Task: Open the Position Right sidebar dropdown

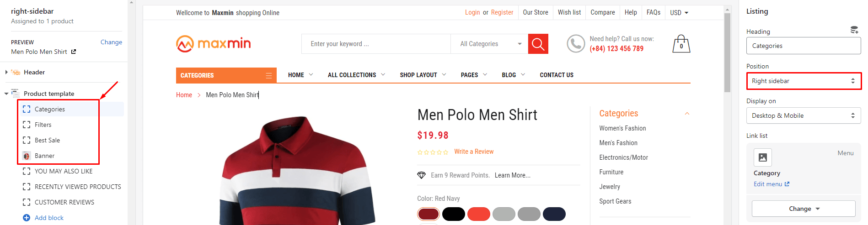Action: tap(804, 81)
